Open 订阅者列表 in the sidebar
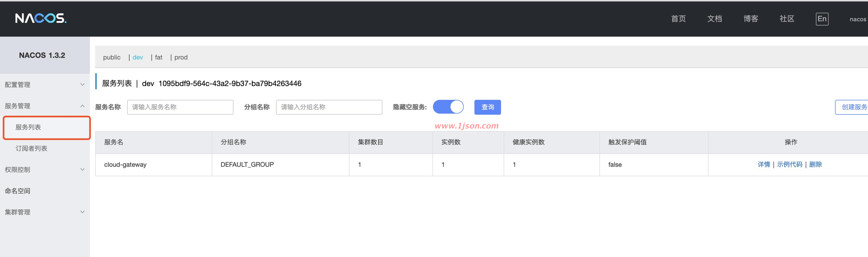 [x=31, y=148]
